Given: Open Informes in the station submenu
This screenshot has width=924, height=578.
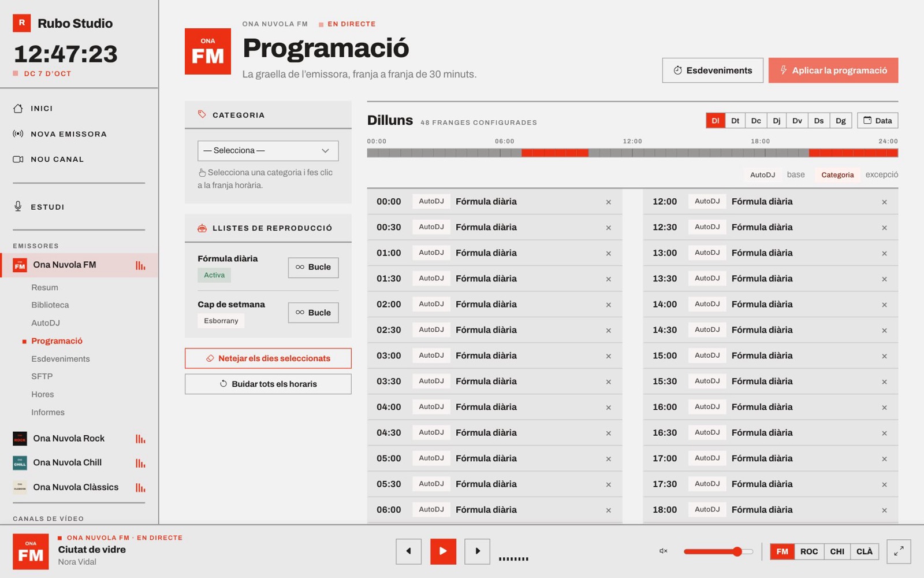Looking at the screenshot, I should point(48,413).
